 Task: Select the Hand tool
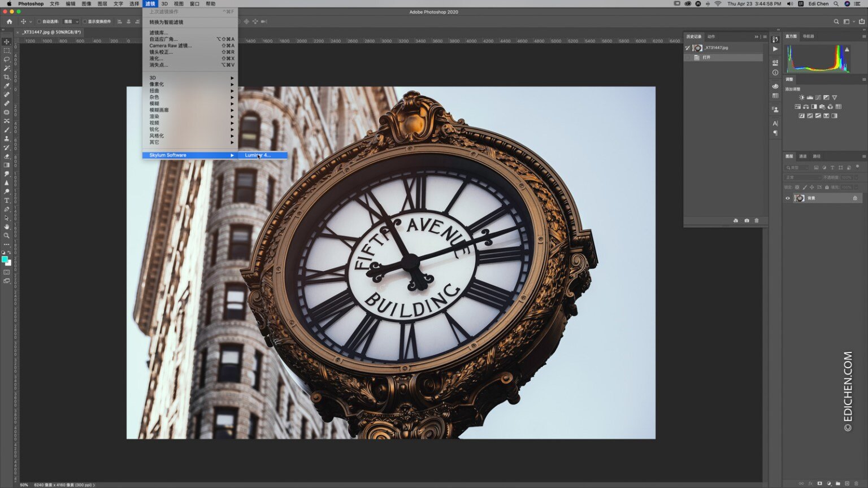tap(7, 226)
